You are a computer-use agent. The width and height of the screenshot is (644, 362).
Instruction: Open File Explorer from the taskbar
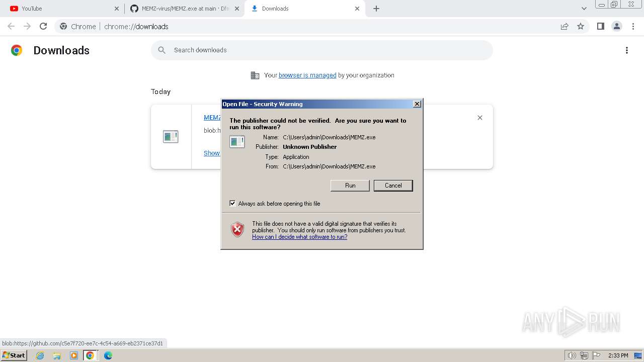tap(57, 355)
